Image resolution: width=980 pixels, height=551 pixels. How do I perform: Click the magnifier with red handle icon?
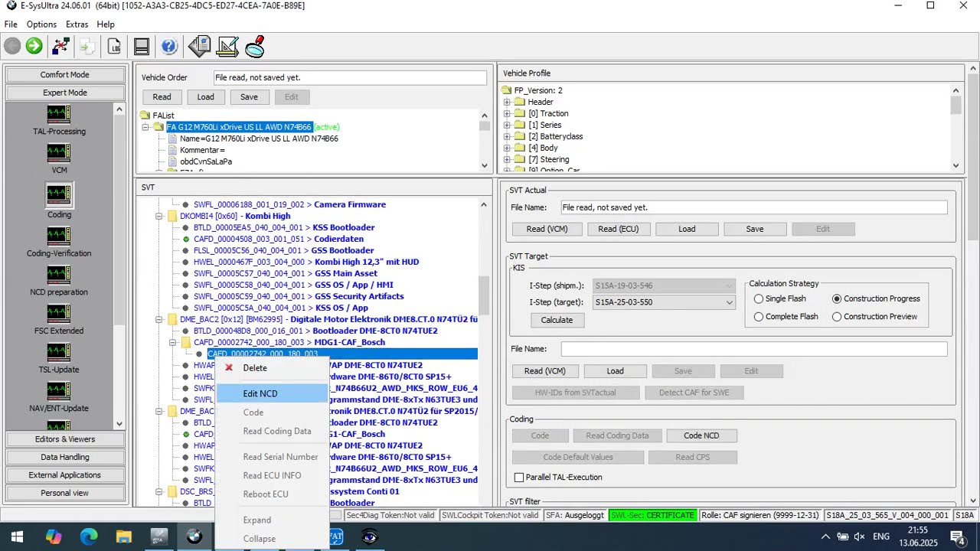tap(255, 47)
